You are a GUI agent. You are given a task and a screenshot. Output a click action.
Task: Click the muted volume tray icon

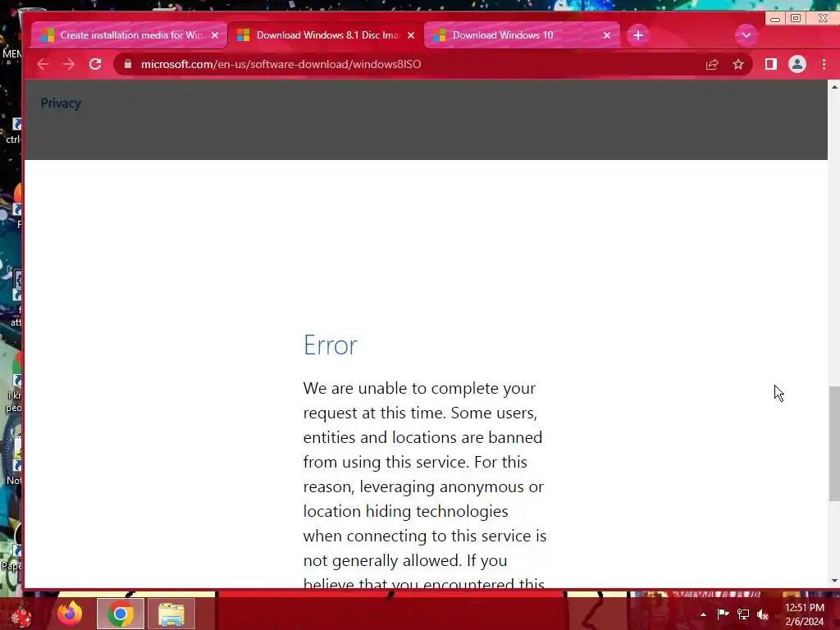[x=763, y=614]
